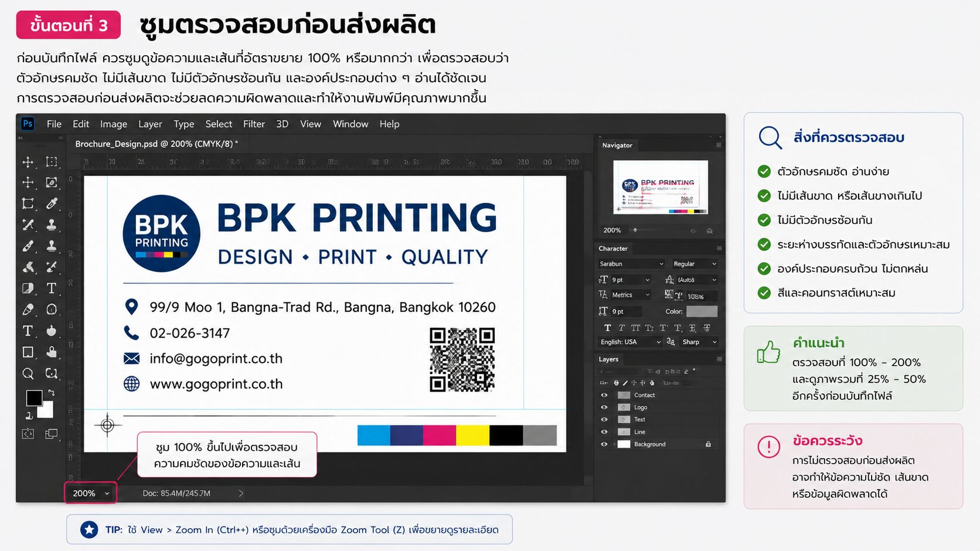Hide the Logo layer
The image size is (980, 551).
tap(604, 407)
